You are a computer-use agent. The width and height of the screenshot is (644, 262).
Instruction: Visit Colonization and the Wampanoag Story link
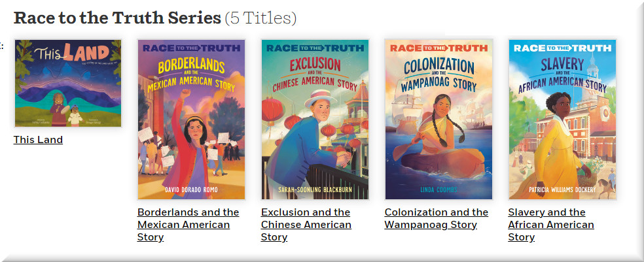tap(436, 218)
